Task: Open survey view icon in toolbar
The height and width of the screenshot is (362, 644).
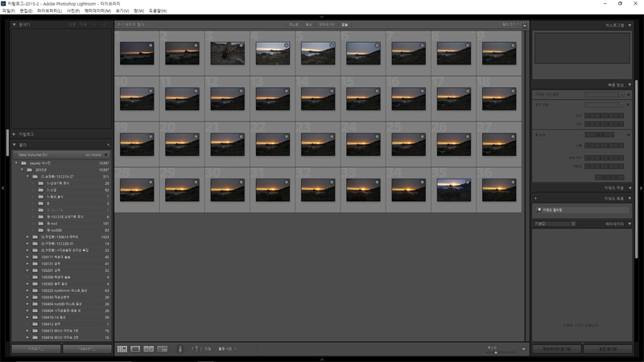Action: (162, 349)
